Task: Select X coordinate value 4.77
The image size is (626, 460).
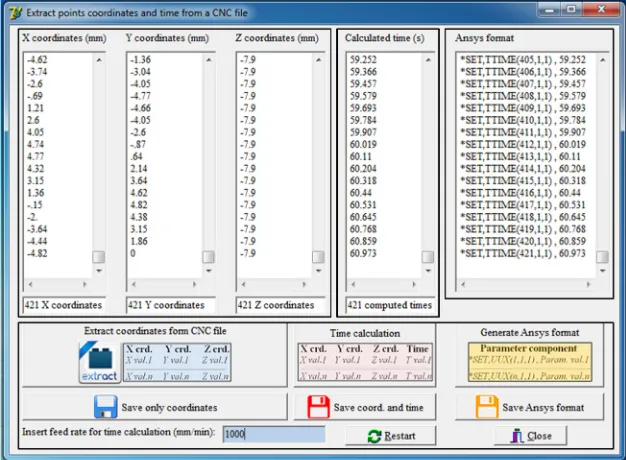Action: 36,157
